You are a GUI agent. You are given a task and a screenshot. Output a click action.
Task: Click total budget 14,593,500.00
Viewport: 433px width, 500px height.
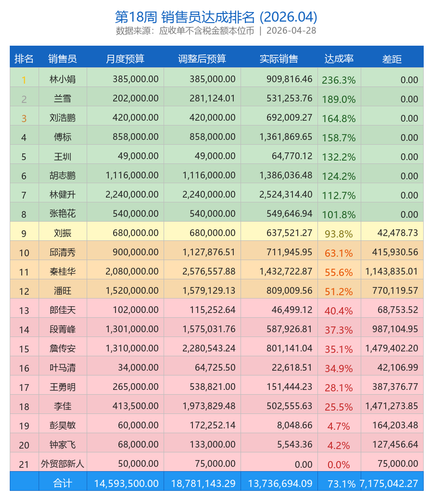pyautogui.click(x=126, y=484)
